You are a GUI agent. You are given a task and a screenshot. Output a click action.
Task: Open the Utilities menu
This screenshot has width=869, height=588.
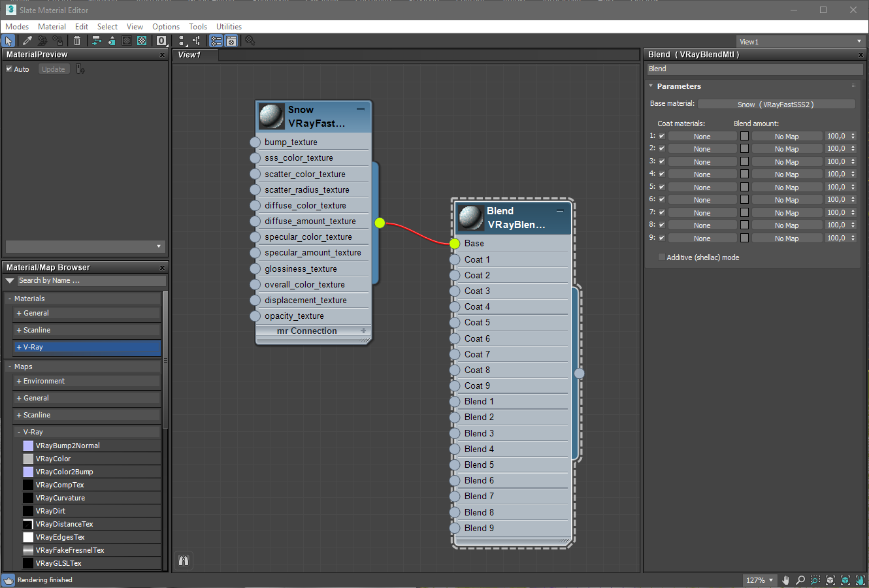click(x=229, y=27)
